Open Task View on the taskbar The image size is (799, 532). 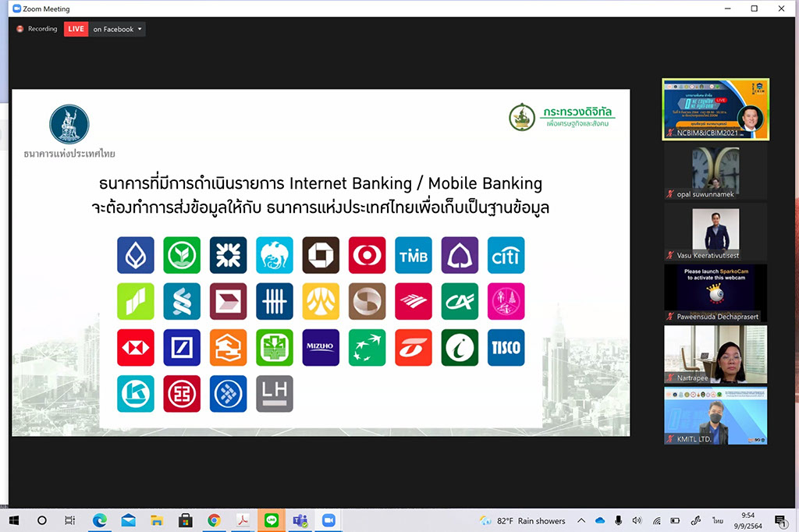[x=69, y=520]
